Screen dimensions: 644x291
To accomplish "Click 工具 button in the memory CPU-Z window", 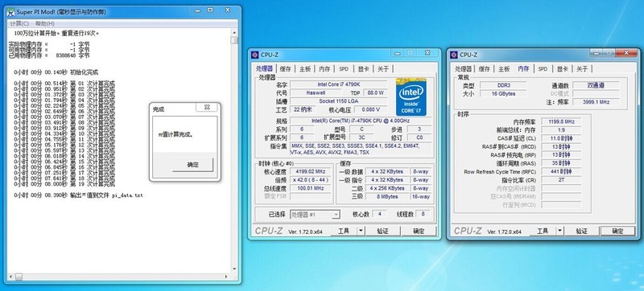I will (x=543, y=232).
